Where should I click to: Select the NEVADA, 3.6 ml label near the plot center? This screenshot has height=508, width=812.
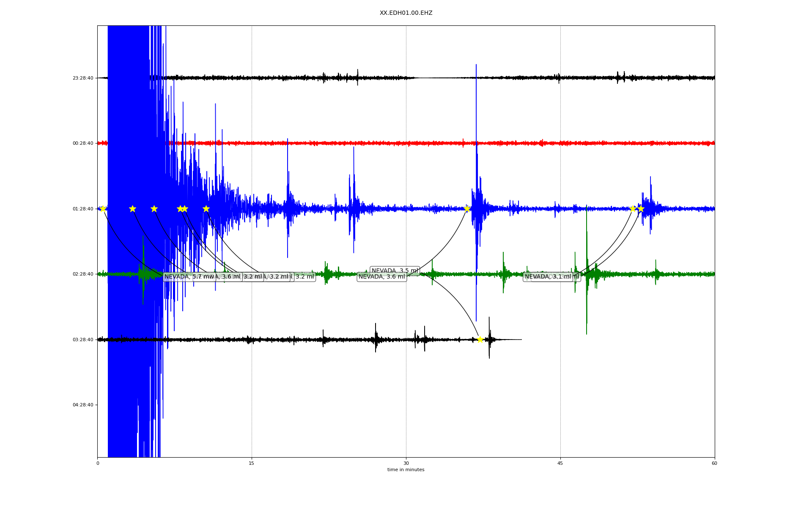pyautogui.click(x=381, y=277)
